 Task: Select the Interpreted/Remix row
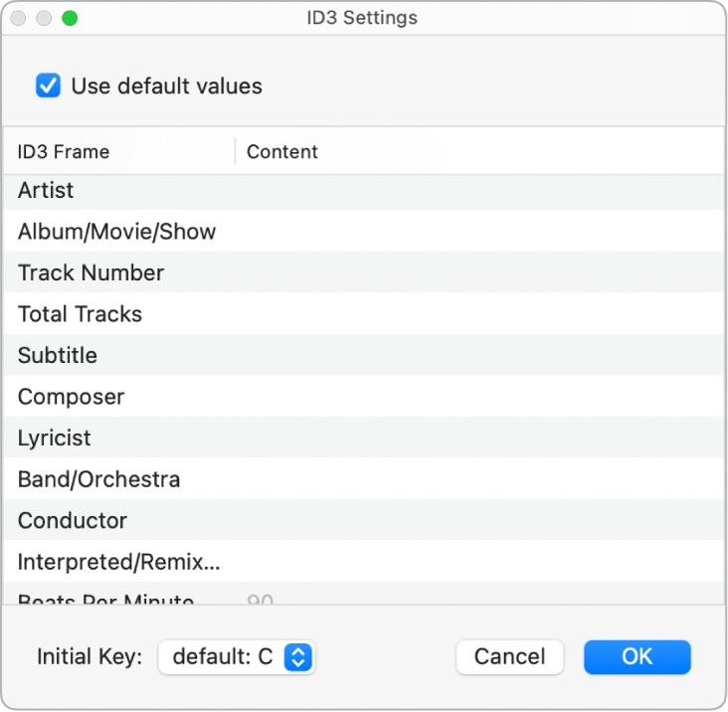118,562
